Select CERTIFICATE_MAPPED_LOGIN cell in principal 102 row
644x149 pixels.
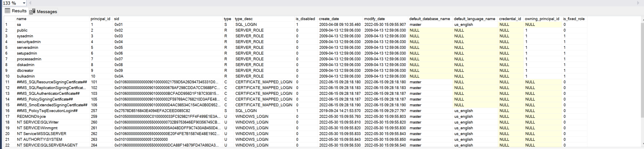point(264,88)
